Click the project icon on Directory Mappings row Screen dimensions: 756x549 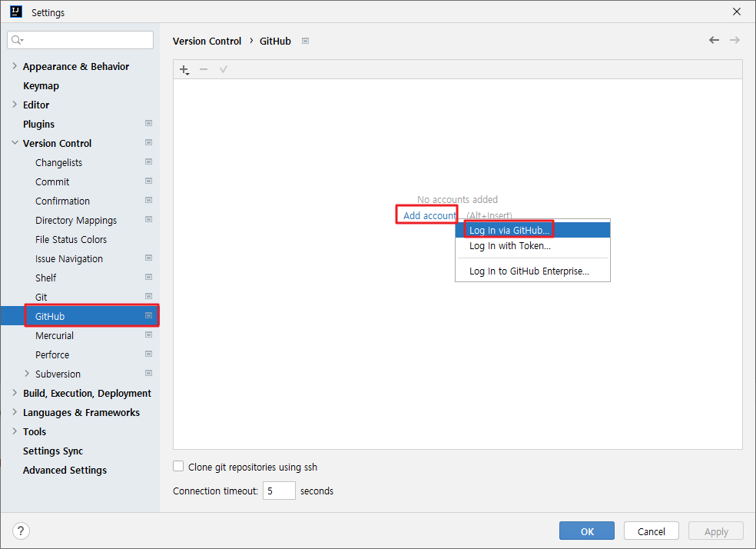pos(148,219)
